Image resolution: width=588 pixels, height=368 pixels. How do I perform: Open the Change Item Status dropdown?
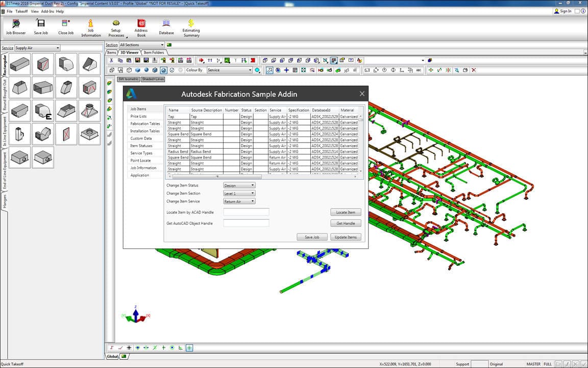238,185
